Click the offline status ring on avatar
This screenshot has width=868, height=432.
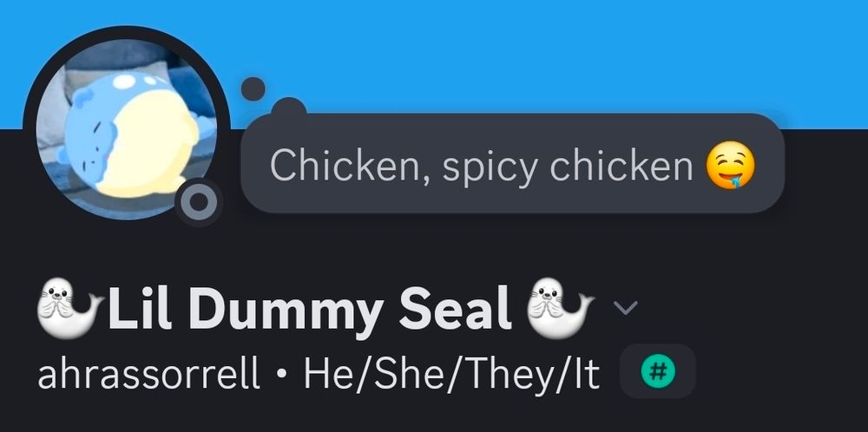click(199, 203)
